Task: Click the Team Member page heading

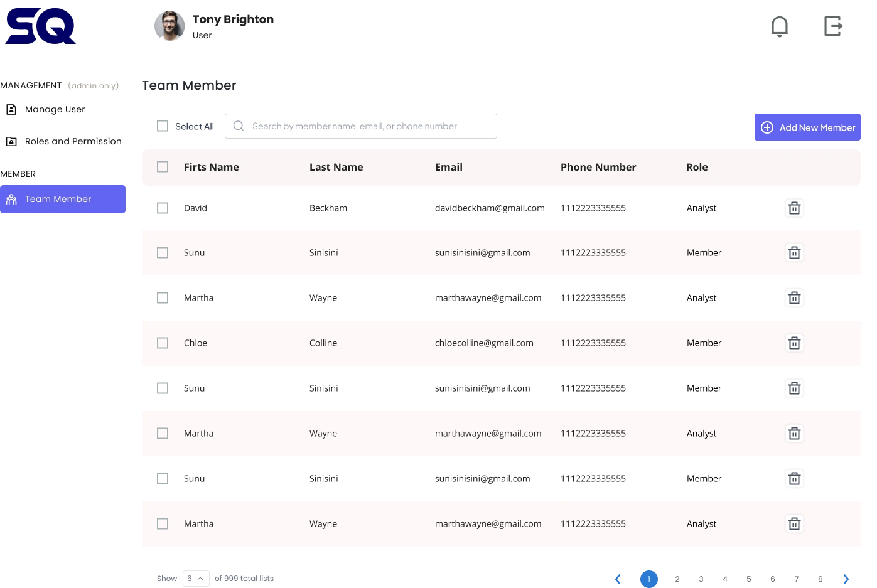Action: [189, 85]
